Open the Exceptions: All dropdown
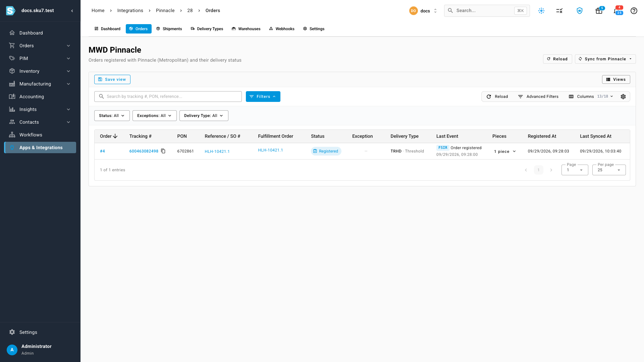The width and height of the screenshot is (644, 362). click(154, 116)
